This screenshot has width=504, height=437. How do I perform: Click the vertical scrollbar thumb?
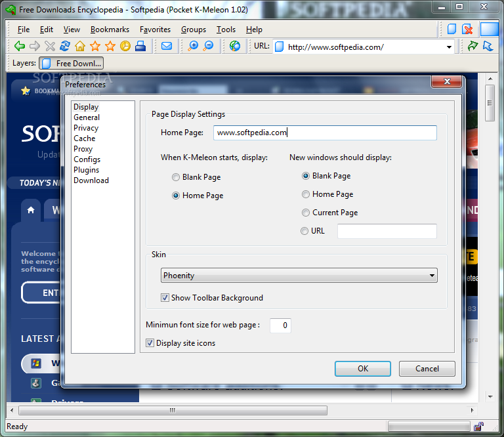coord(490,103)
